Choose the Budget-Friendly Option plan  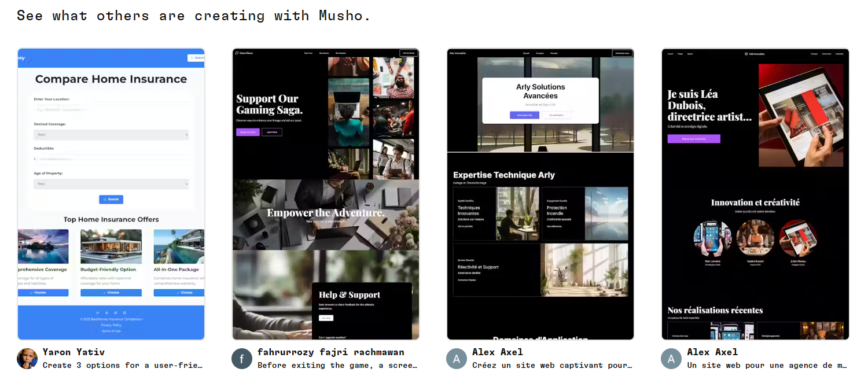(111, 293)
